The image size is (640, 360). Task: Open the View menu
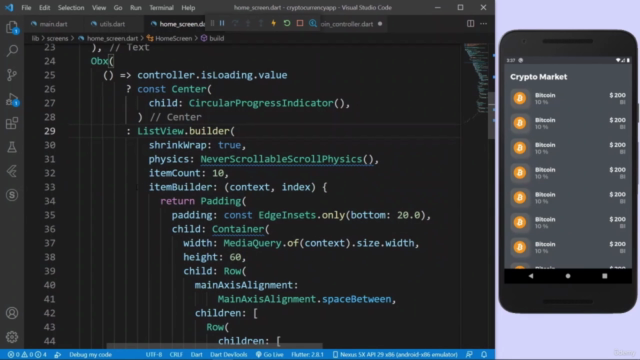(x=99, y=8)
